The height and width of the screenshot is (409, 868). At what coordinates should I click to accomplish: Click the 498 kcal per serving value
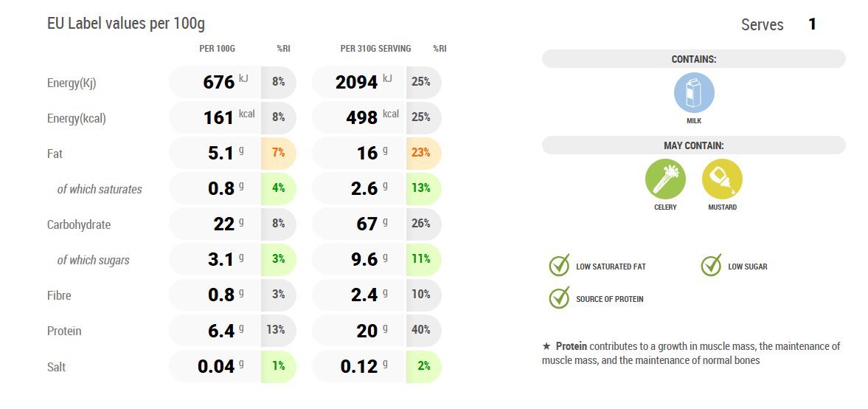coord(362,117)
